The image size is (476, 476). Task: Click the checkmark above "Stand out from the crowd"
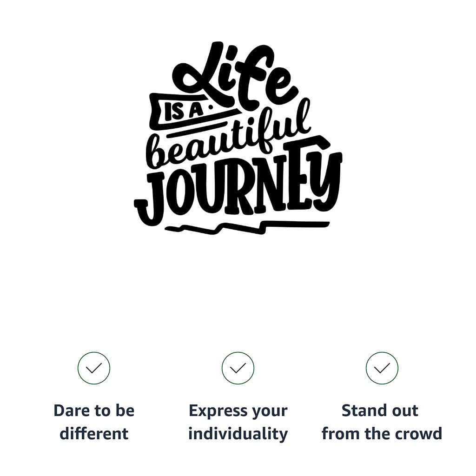coord(382,368)
